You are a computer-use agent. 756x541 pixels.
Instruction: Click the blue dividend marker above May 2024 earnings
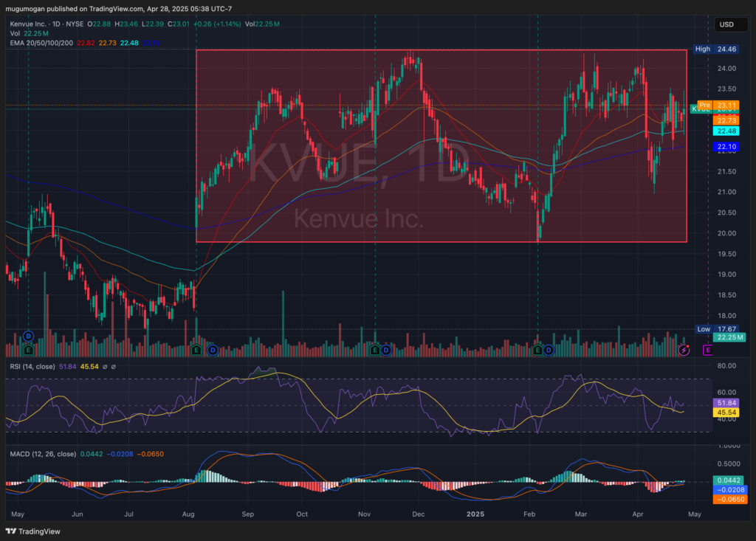29,336
